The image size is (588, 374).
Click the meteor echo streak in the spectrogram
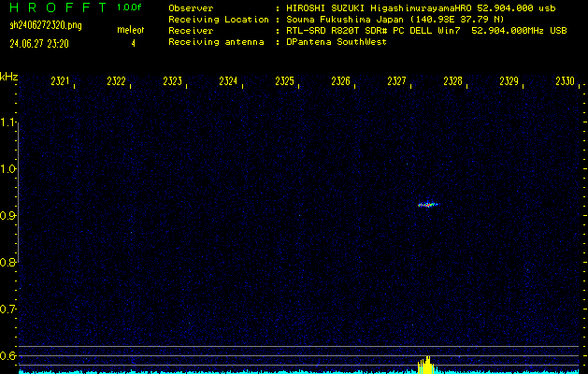coord(427,204)
